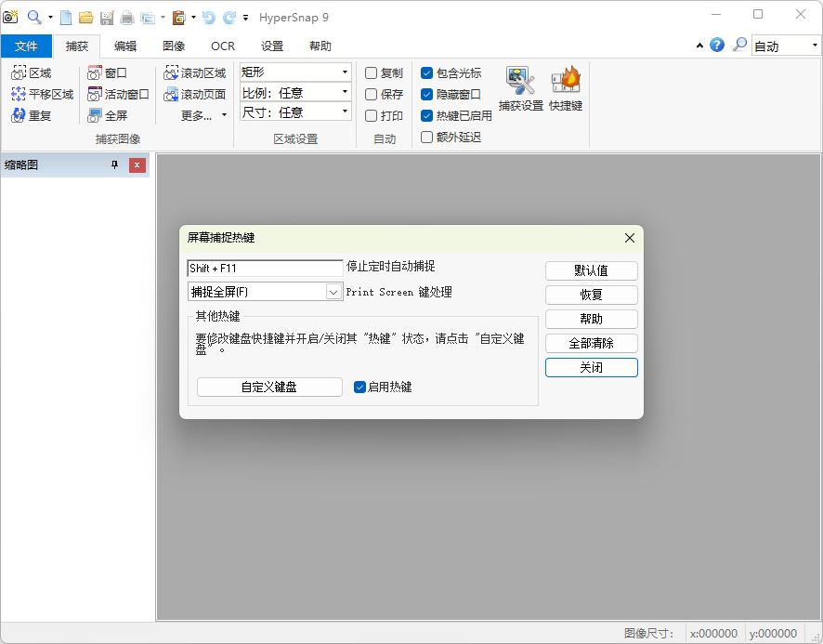Save using the floppy disk icon

click(x=107, y=18)
